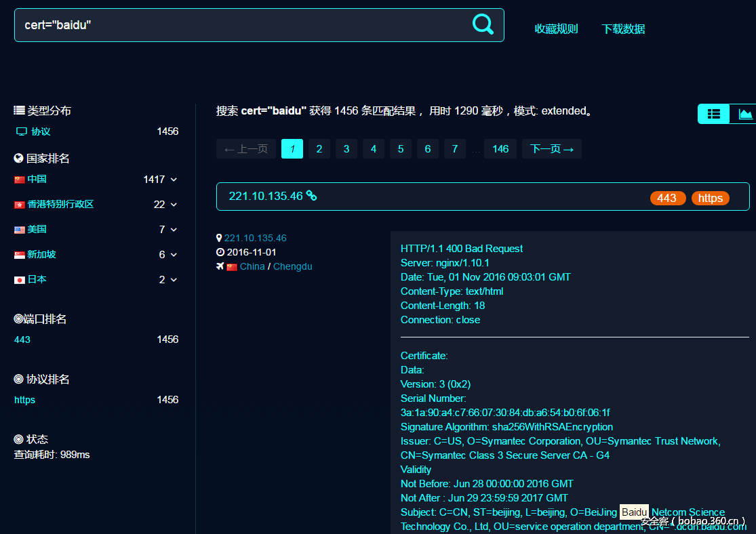Viewport: 756px width, 534px height.
Task: Click the location pin icon above 2016-11-01
Action: (219, 238)
